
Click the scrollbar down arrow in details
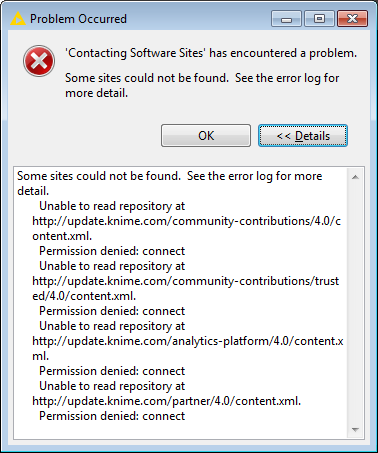pos(355,430)
